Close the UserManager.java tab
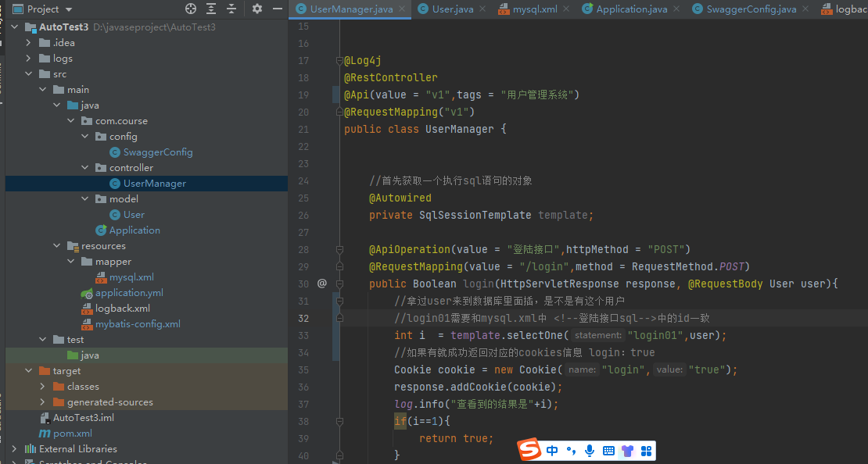This screenshot has height=464, width=868. click(402, 9)
